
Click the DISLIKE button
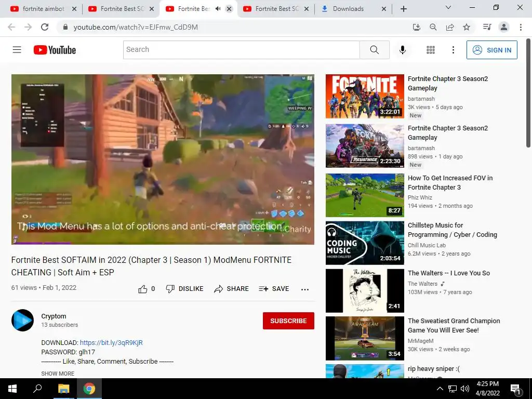(184, 289)
